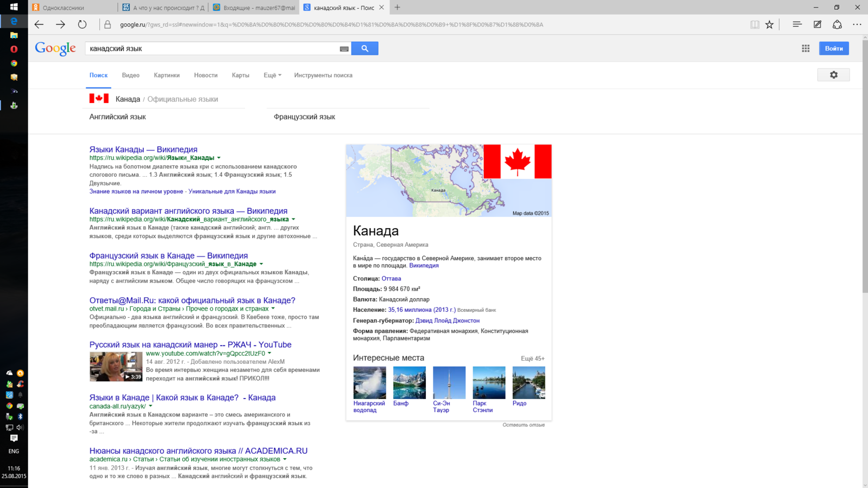This screenshot has width=868, height=488.
Task: Open Банф place thumbnail
Action: point(409,382)
